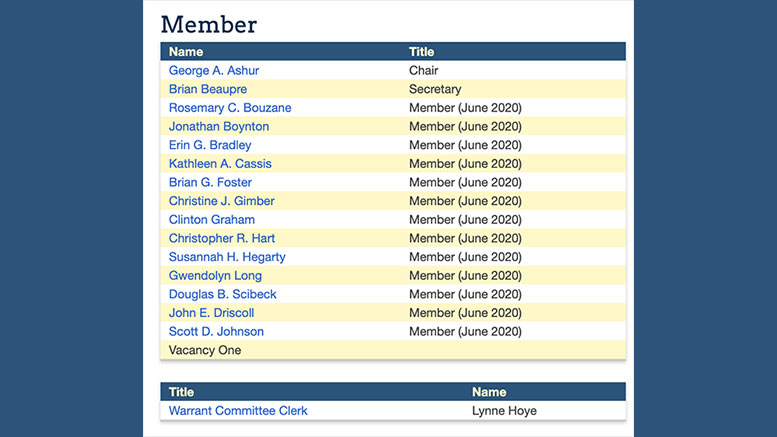Click the Kathleen A. Cassis link
777x437 pixels.
[x=220, y=164]
